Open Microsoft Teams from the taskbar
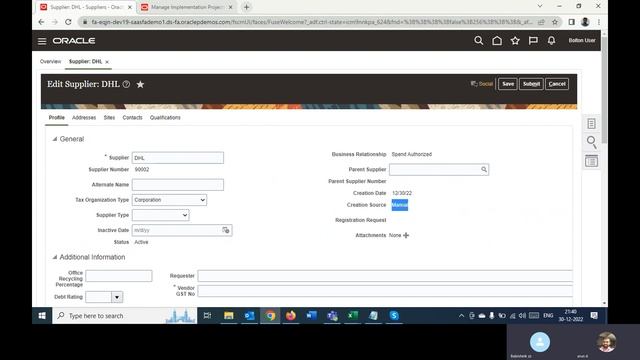Viewport: 640px width, 360px height. 332,316
